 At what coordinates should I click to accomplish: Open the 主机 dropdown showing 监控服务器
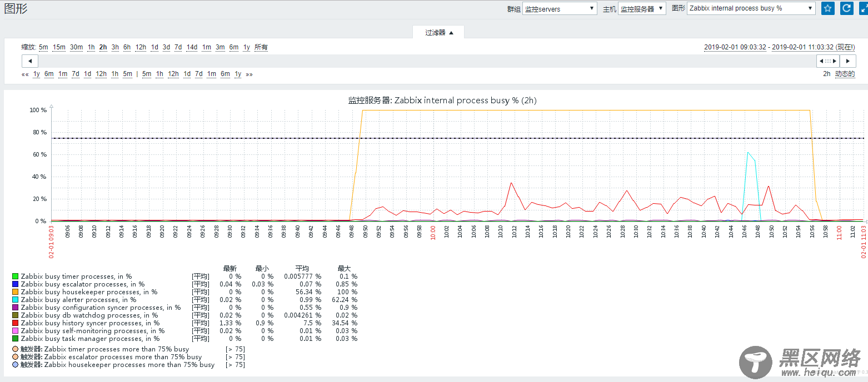point(642,9)
